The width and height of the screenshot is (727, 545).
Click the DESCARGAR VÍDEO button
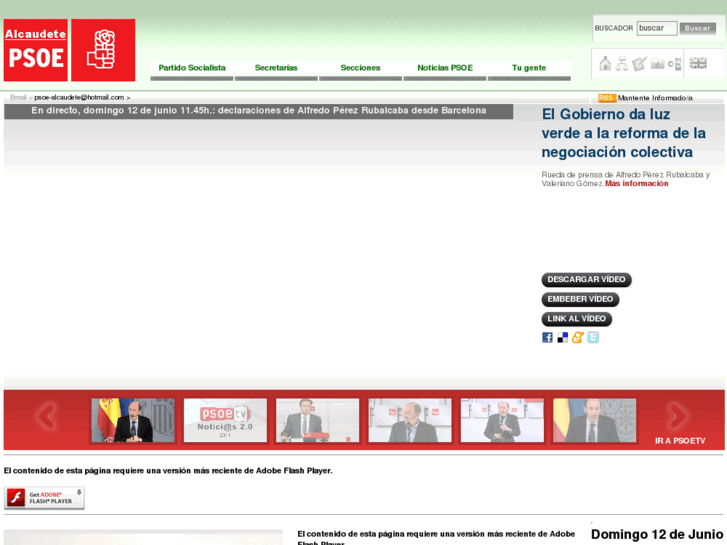coord(587,280)
